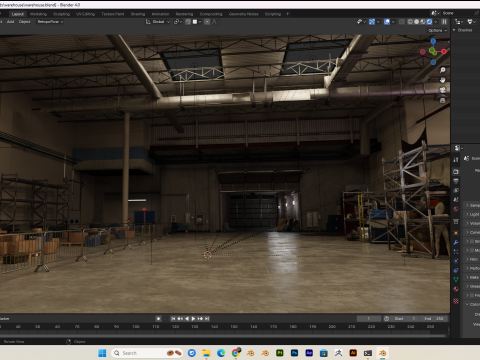Switch to the Geometry Nodes workspace tab
This screenshot has width=480, height=360.
(x=243, y=14)
